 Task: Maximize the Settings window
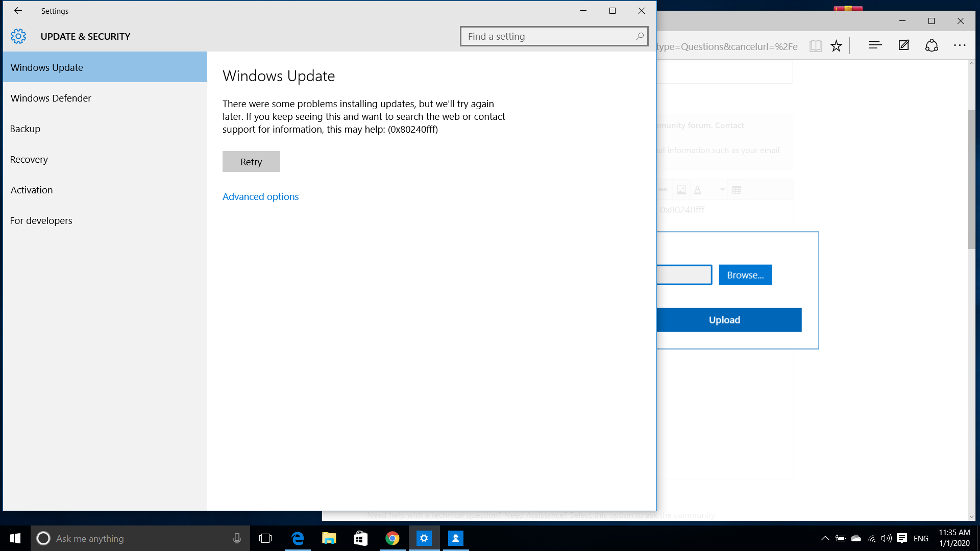[x=612, y=11]
